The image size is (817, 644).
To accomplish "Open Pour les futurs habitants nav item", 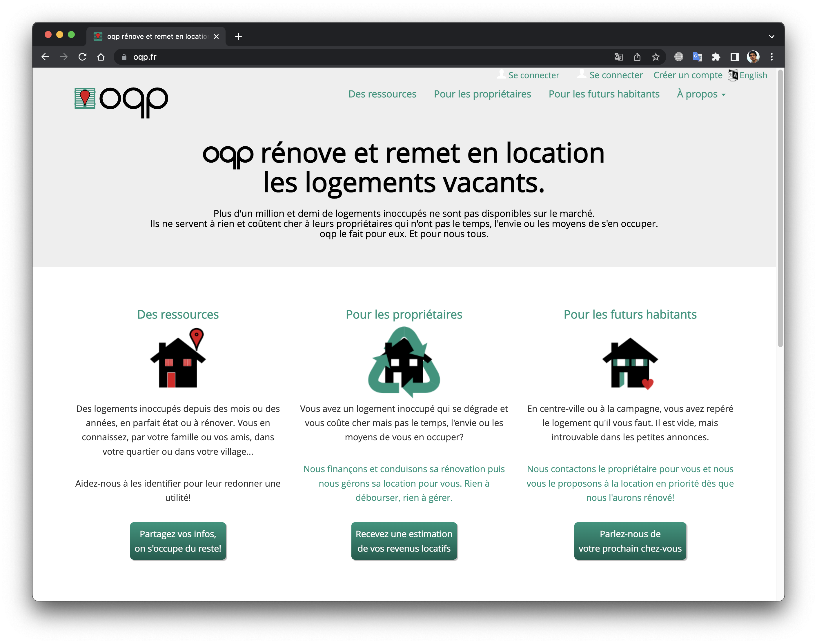I will coord(604,94).
